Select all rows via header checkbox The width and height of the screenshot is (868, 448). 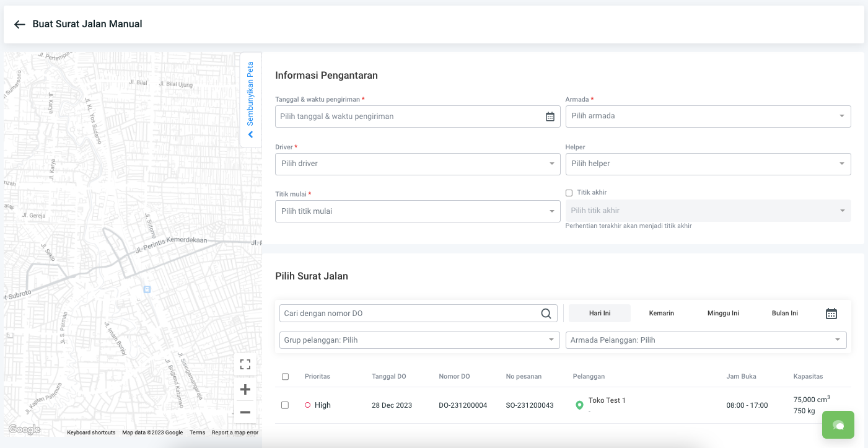pos(285,377)
